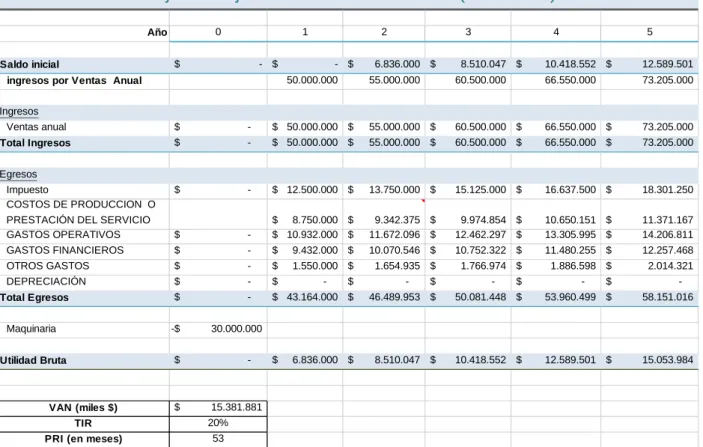Select the 'PRI (en meses)' label cell
This screenshot has width=703, height=447.
tap(83, 439)
